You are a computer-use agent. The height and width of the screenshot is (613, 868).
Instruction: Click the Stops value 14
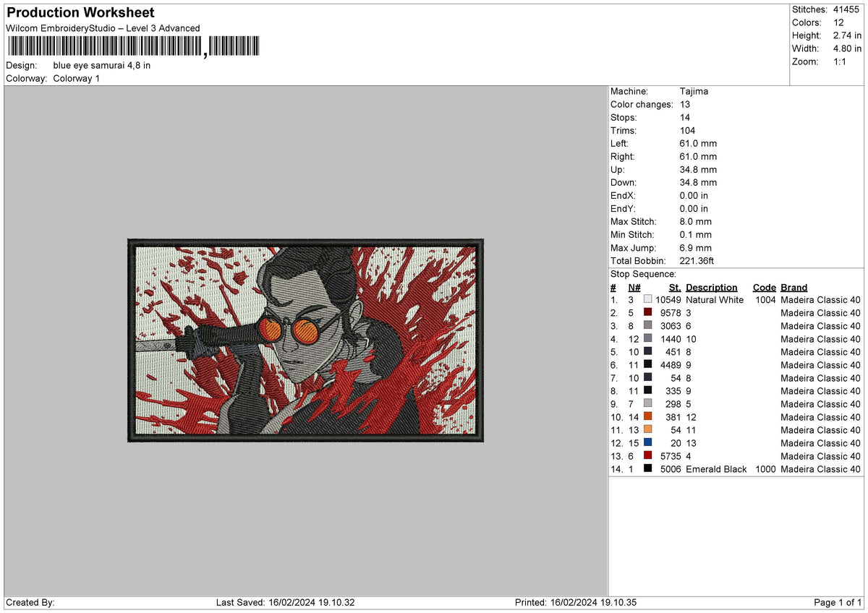click(x=685, y=118)
